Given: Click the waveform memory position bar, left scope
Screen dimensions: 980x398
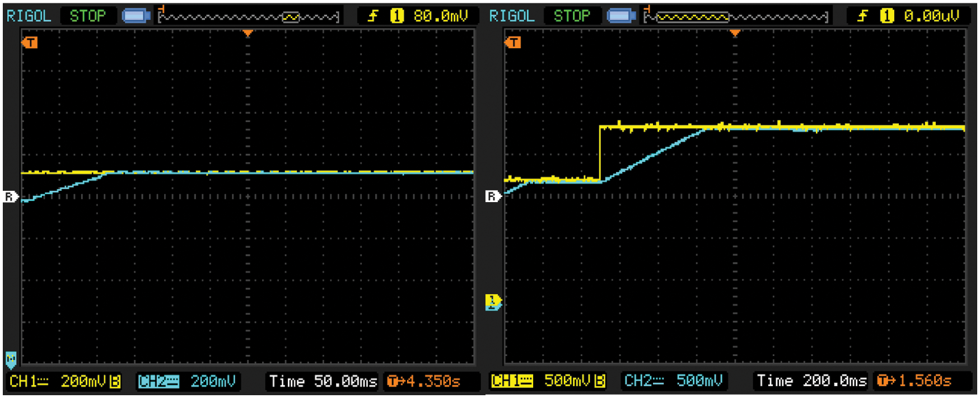Looking at the screenshot, I should point(249,17).
